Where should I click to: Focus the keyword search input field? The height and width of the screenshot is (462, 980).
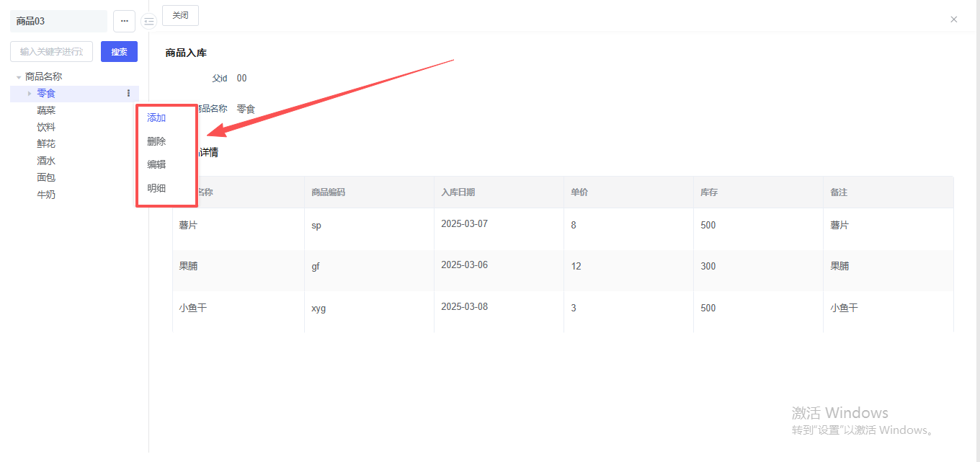click(x=51, y=52)
